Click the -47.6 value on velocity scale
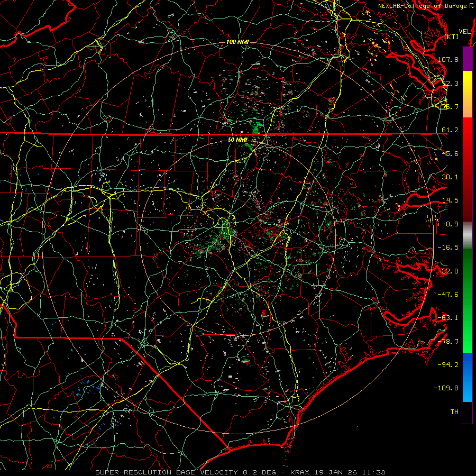 coord(448,295)
